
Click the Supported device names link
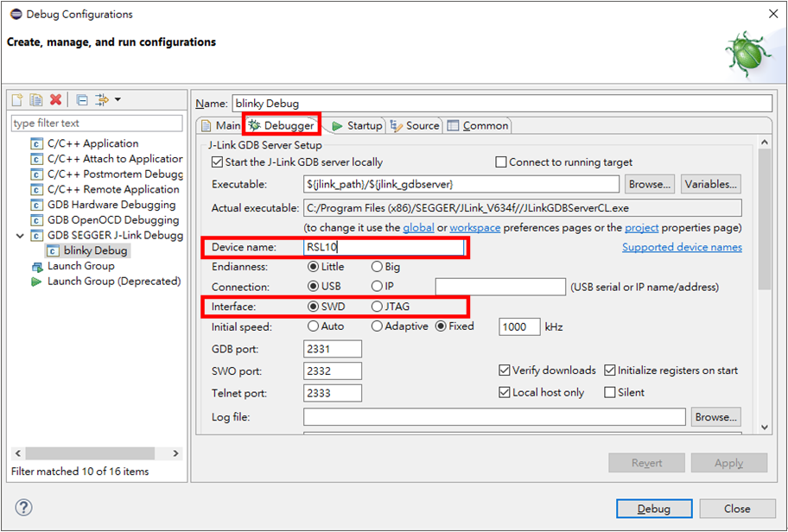tap(681, 248)
